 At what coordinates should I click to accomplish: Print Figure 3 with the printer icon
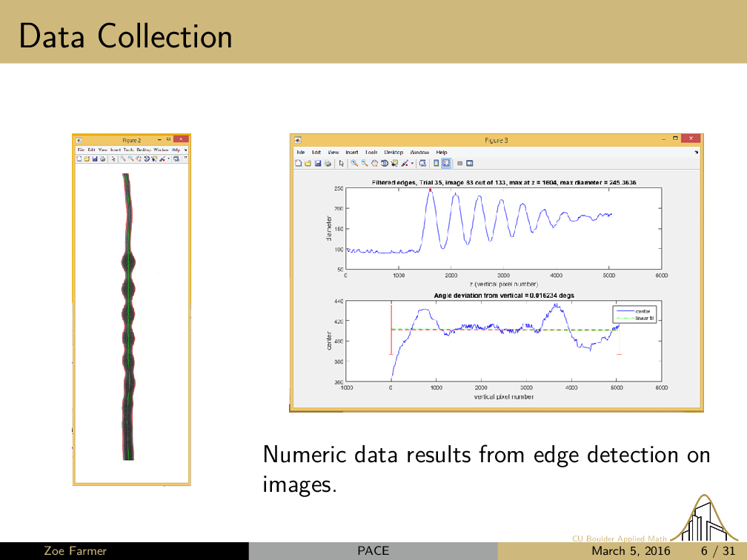pos(327,163)
